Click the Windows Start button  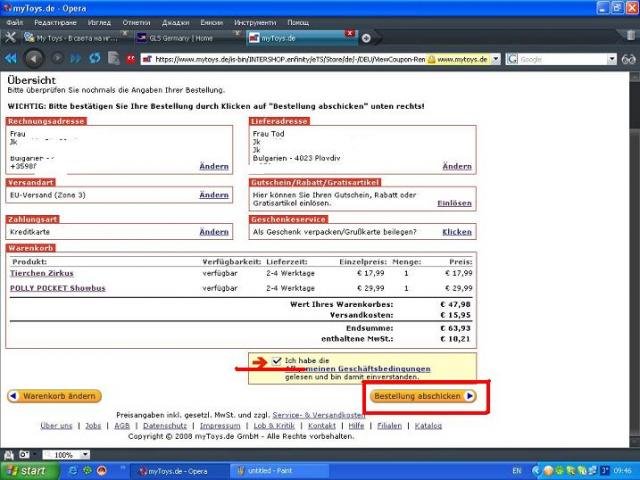[28, 470]
